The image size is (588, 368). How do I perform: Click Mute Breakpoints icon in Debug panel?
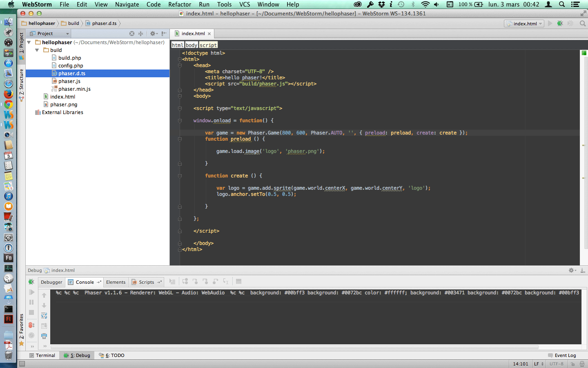pos(31,335)
